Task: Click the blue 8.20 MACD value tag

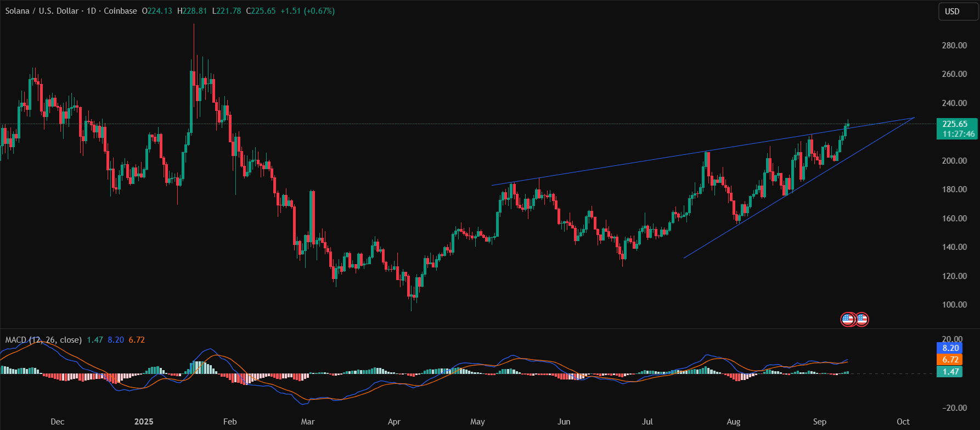Action: coord(950,348)
